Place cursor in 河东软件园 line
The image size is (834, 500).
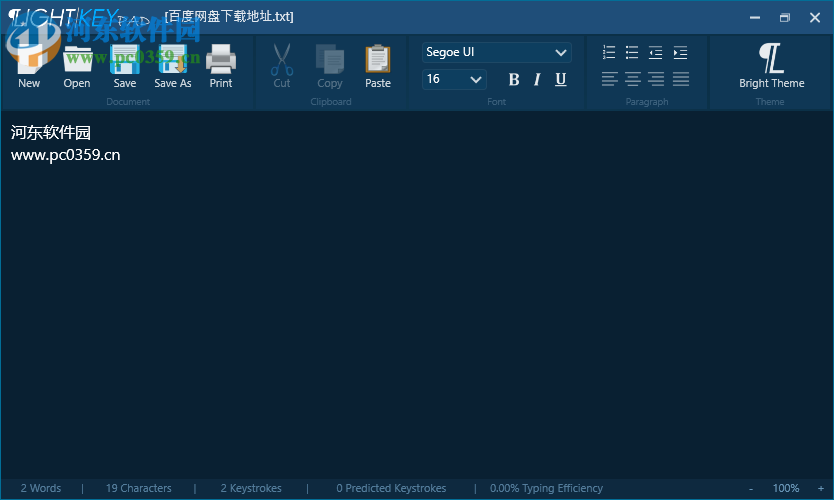51,133
